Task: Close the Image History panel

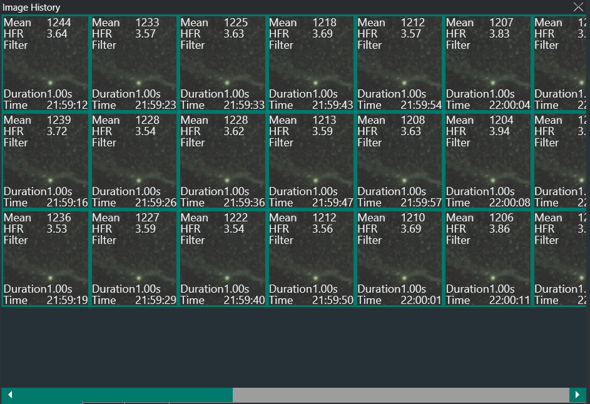Action: pyautogui.click(x=578, y=7)
